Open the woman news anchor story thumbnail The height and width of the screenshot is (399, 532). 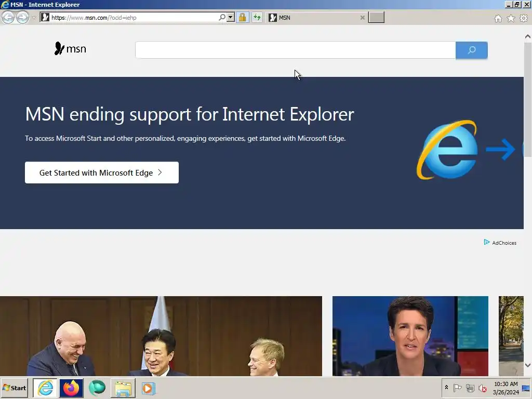click(x=410, y=336)
